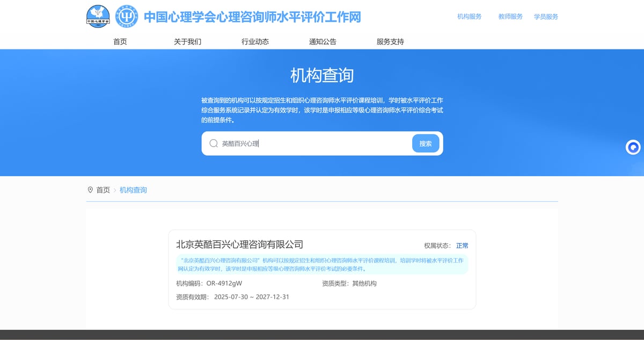
Task: Click site title 中国心理学会心理咨询师水平评价工作网
Action: click(253, 17)
